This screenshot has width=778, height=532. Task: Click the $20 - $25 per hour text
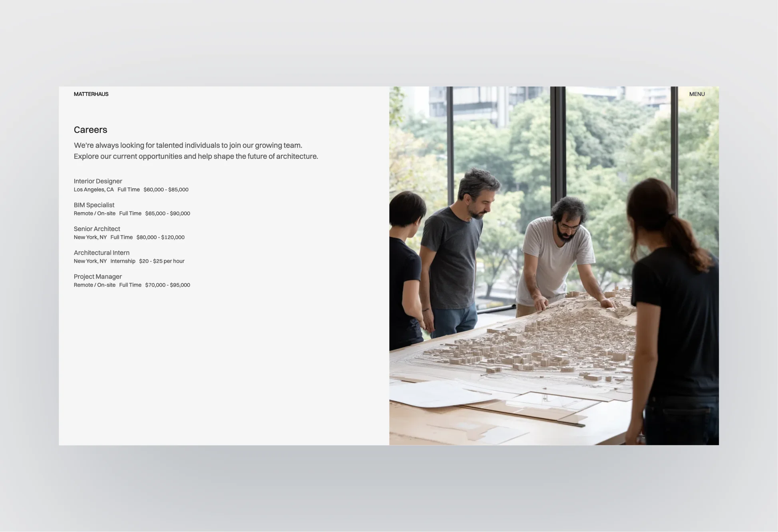click(161, 261)
